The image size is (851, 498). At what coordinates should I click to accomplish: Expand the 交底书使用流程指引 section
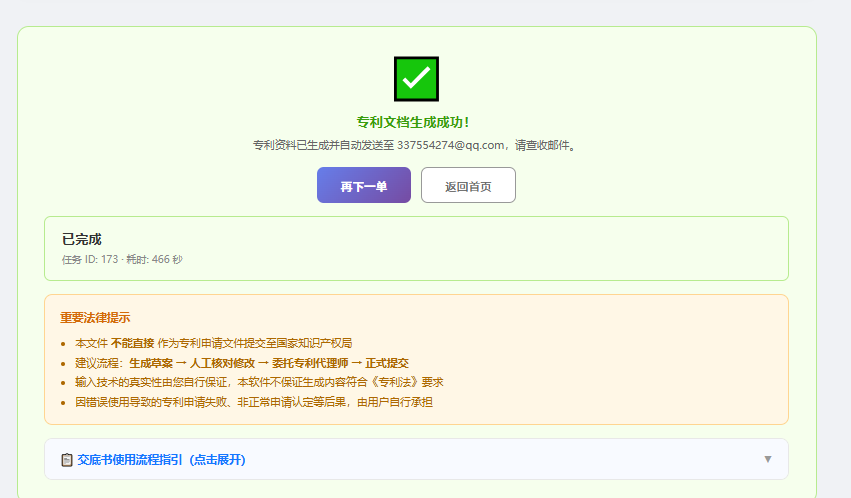(416, 459)
